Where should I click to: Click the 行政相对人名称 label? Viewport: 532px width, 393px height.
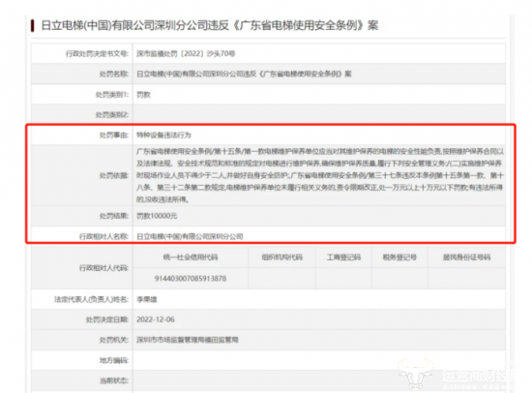[103, 236]
